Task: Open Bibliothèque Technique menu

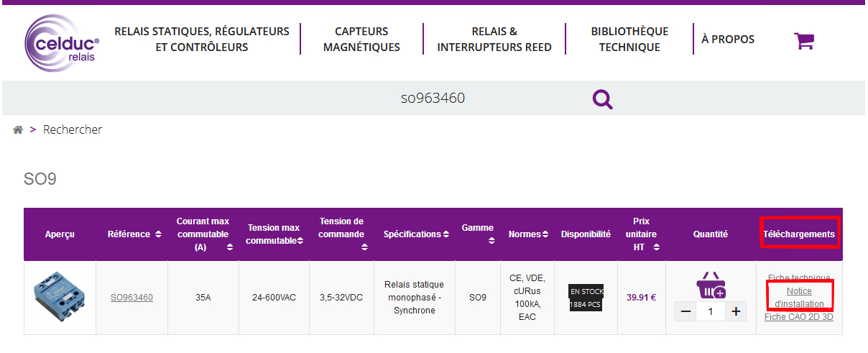Action: point(629,40)
